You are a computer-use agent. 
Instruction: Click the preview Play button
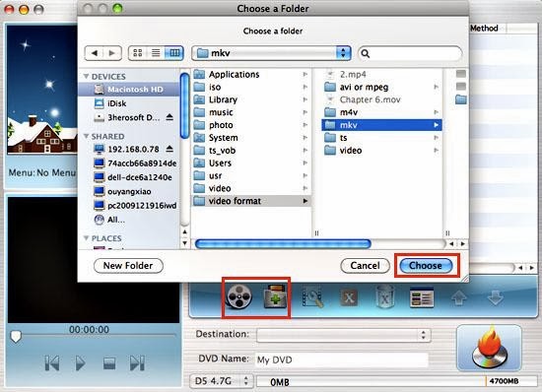80,363
